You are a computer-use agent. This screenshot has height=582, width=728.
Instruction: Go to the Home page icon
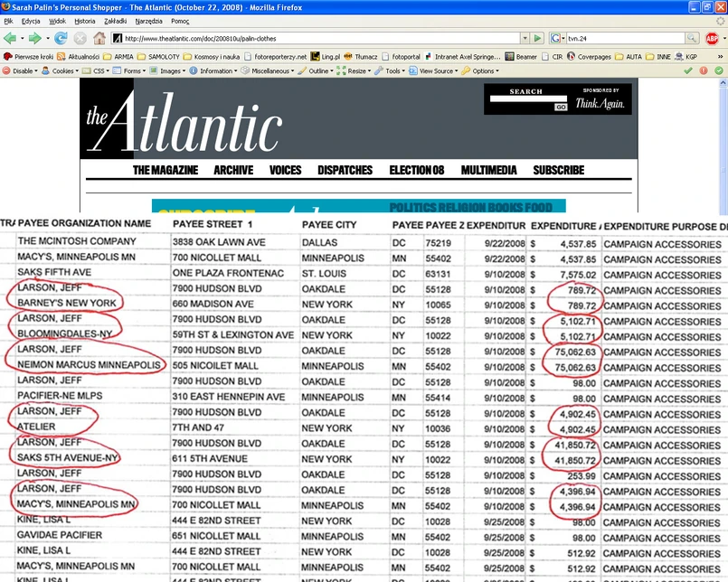tap(99, 38)
